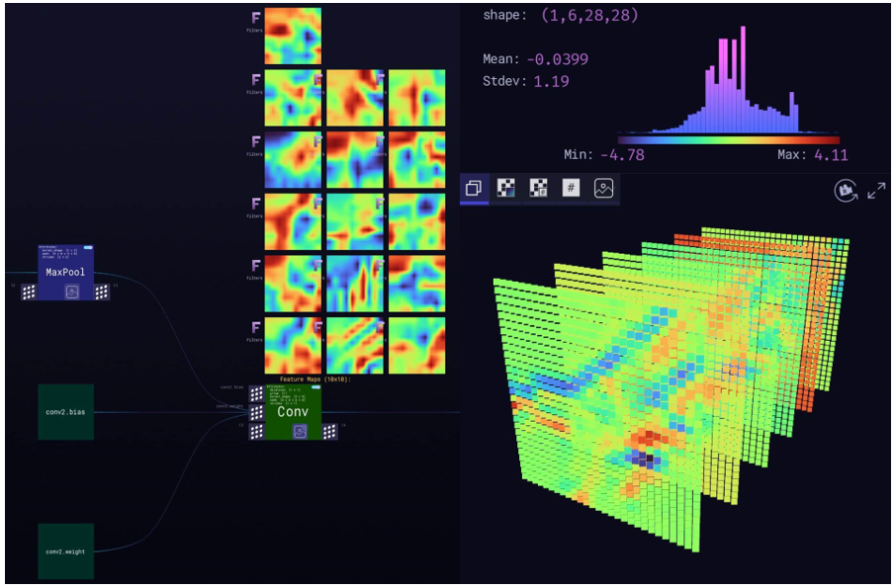Viewport: 895px width, 588px height.
Task: Select the conv2.weight node
Action: coord(65,551)
